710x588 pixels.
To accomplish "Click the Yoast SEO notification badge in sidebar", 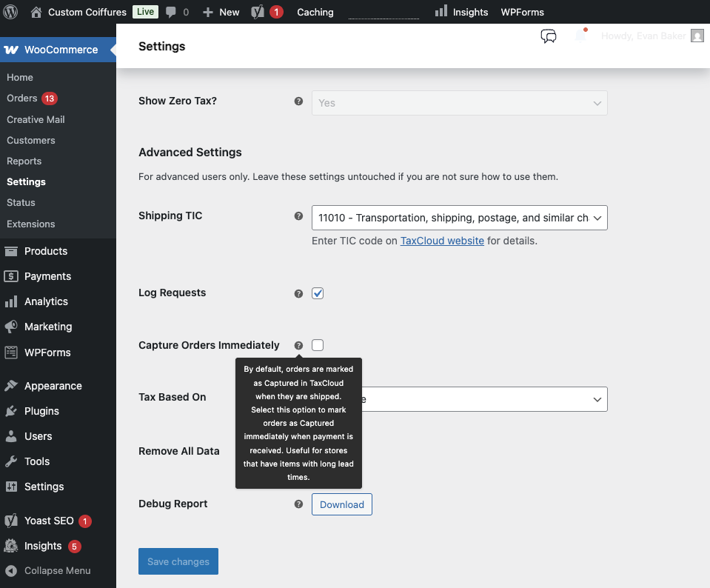I will click(84, 521).
